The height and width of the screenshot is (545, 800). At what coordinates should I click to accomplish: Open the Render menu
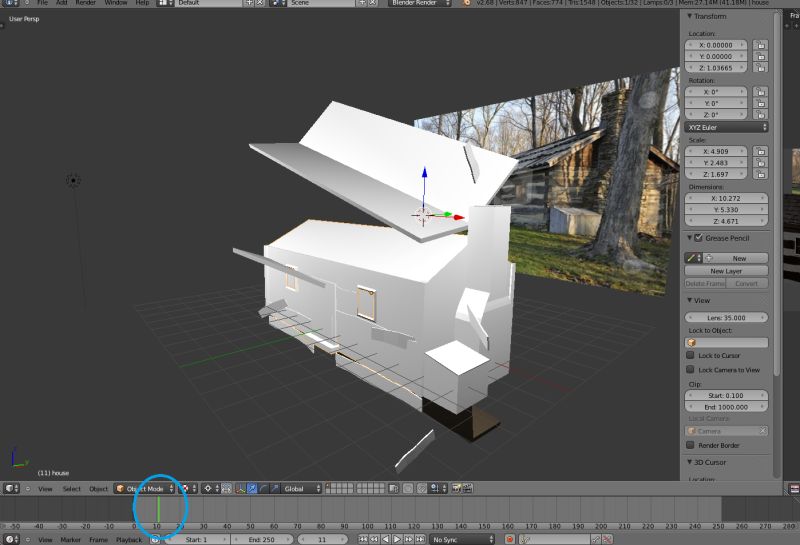coord(85,3)
